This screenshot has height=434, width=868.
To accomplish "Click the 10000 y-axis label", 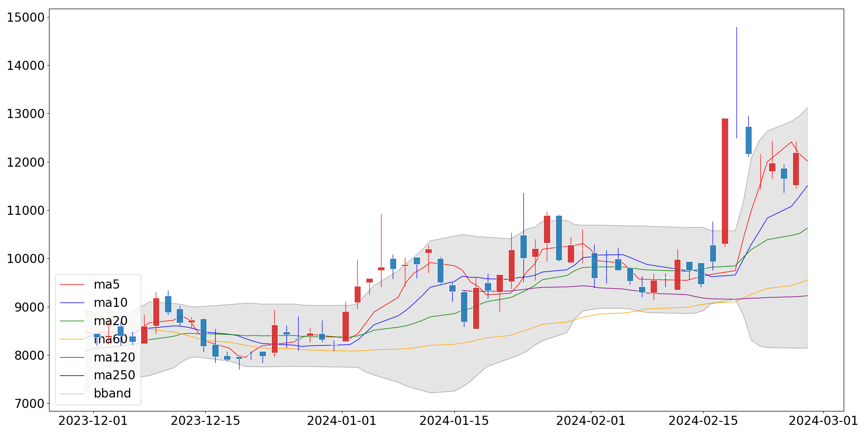I will (26, 259).
